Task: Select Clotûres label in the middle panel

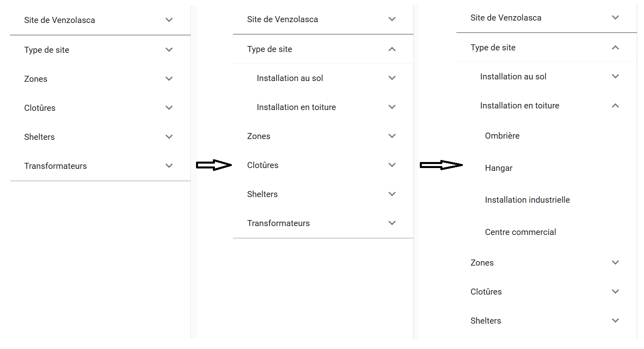Action: [262, 165]
